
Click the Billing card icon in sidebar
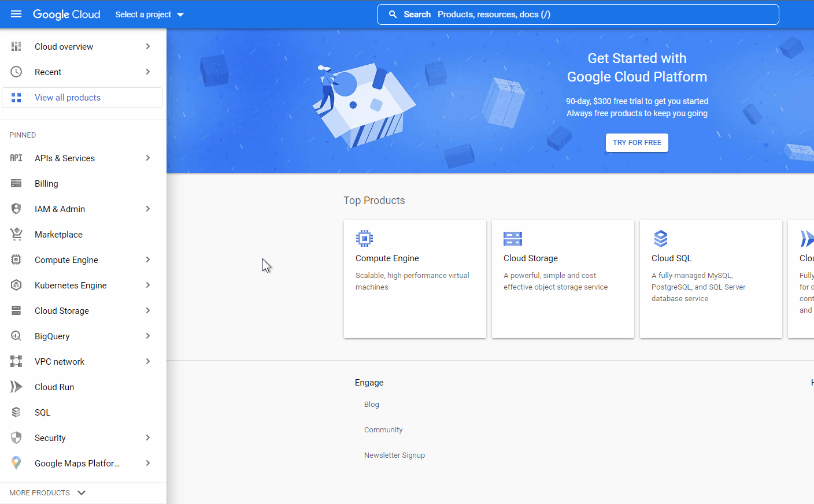pyautogui.click(x=16, y=184)
